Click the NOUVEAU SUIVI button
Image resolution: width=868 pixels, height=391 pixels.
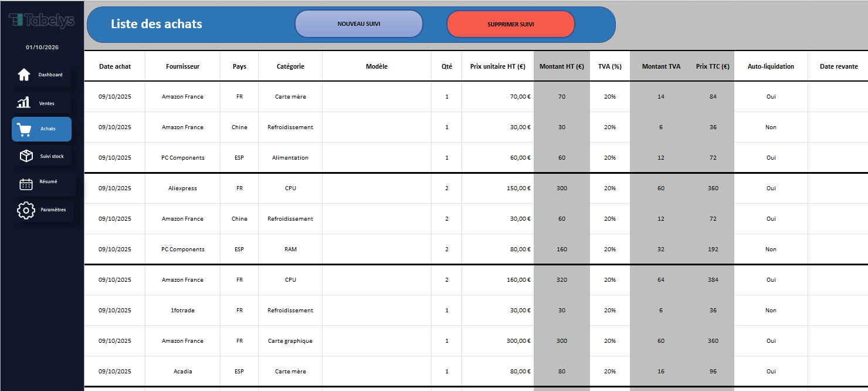click(x=359, y=24)
